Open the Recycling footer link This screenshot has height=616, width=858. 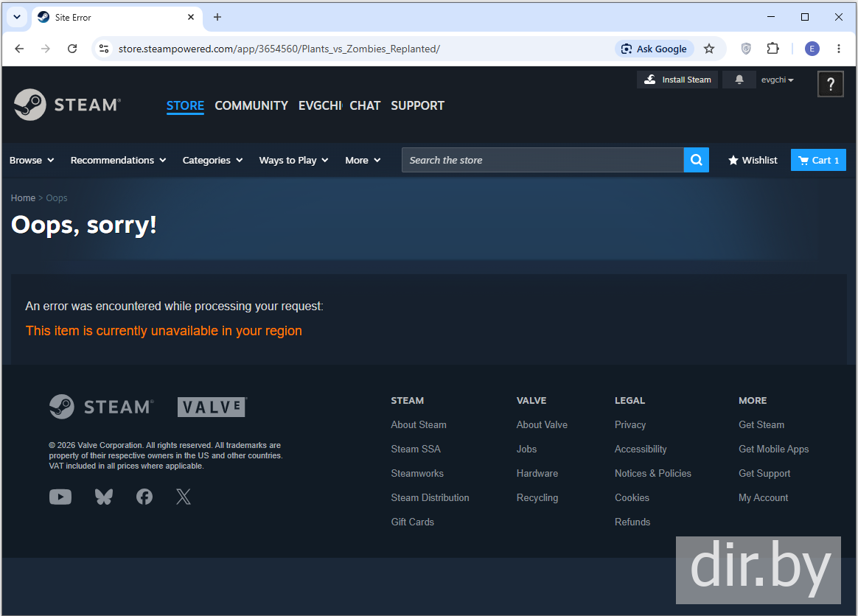click(537, 498)
